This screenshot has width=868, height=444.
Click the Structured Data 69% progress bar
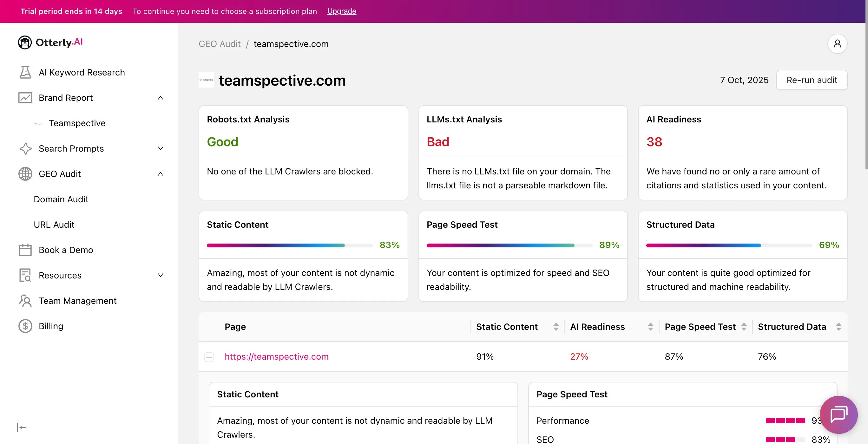pos(728,245)
